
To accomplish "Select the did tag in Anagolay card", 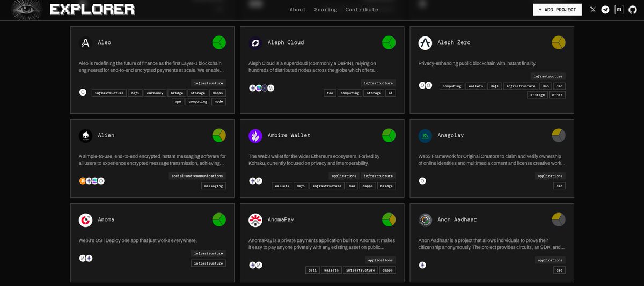I will [x=560, y=186].
